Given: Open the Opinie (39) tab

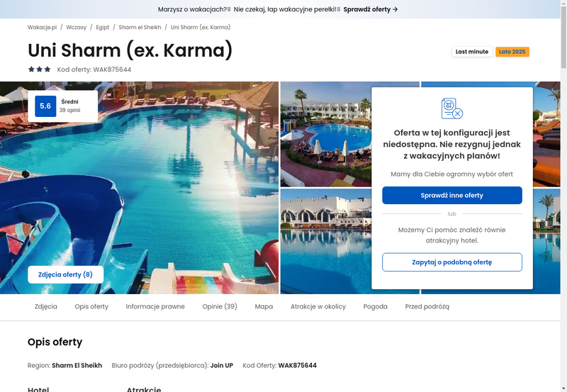Looking at the screenshot, I should 220,307.
